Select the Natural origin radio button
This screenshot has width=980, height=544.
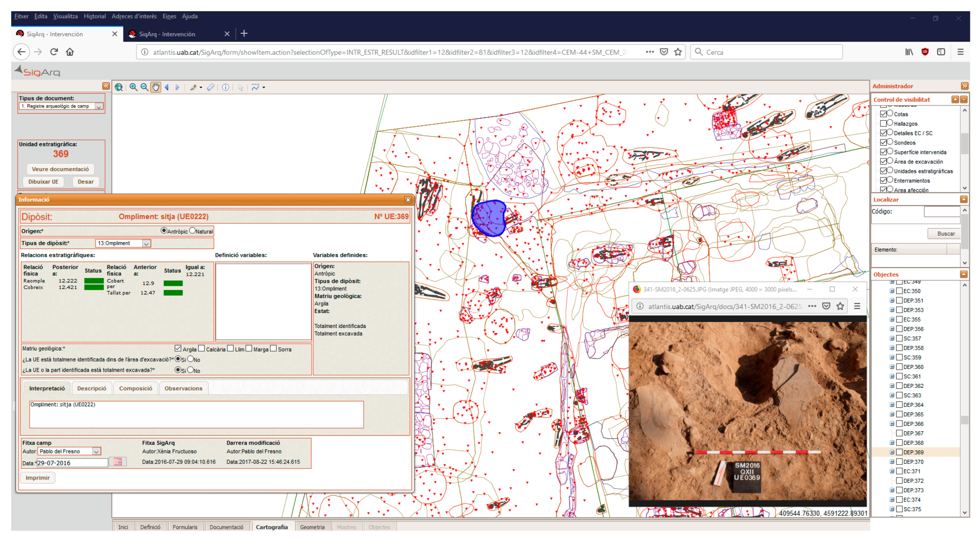193,231
